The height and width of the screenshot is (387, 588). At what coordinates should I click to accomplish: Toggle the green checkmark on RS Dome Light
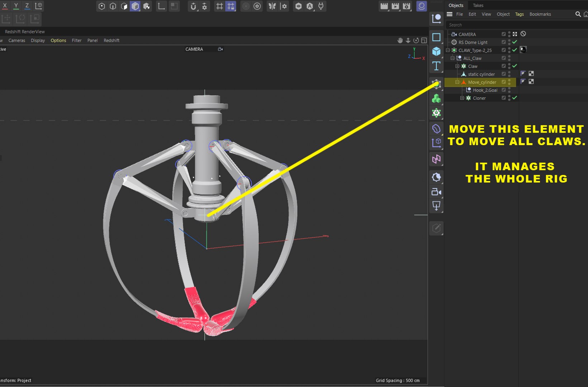514,42
